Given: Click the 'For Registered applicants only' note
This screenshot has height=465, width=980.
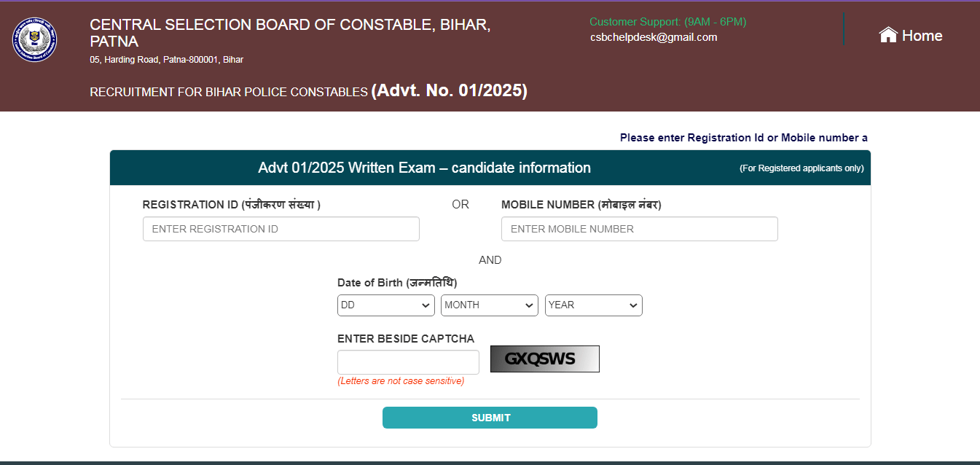Looking at the screenshot, I should (801, 168).
